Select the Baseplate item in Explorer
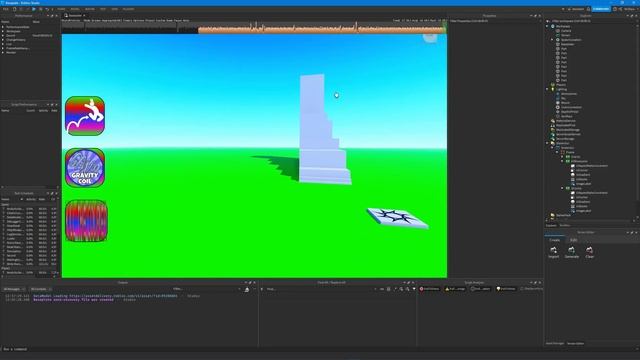Screen dimensions: 640x360 coord(567,44)
